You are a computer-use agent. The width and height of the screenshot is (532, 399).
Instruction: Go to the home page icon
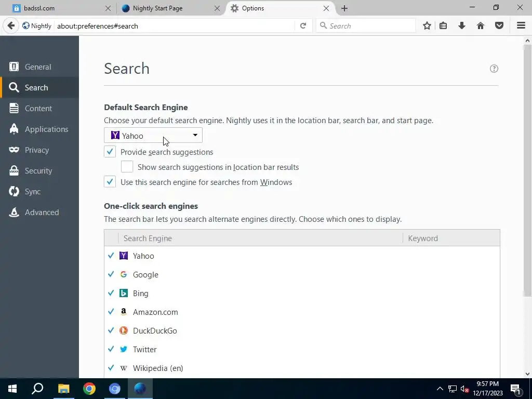(481, 26)
